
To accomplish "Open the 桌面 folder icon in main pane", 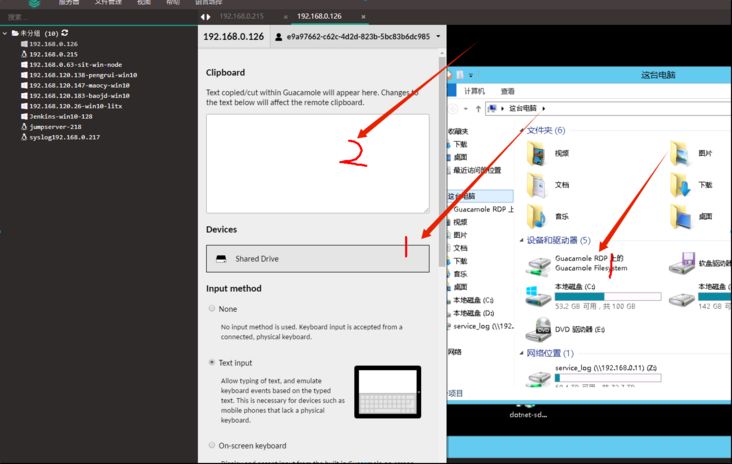I will coord(680,216).
